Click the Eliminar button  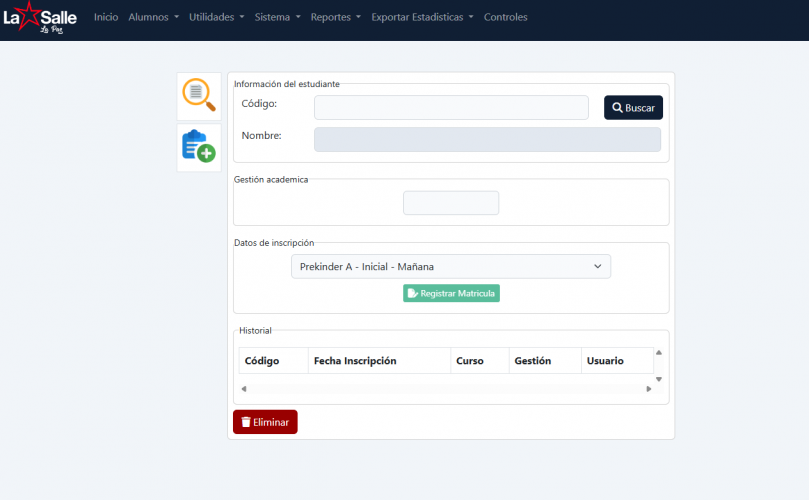click(x=265, y=422)
